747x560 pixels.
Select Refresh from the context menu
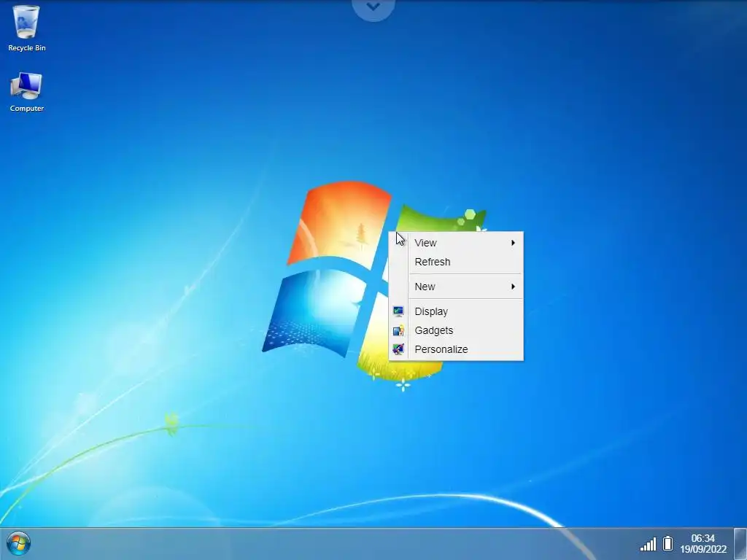(x=456, y=262)
